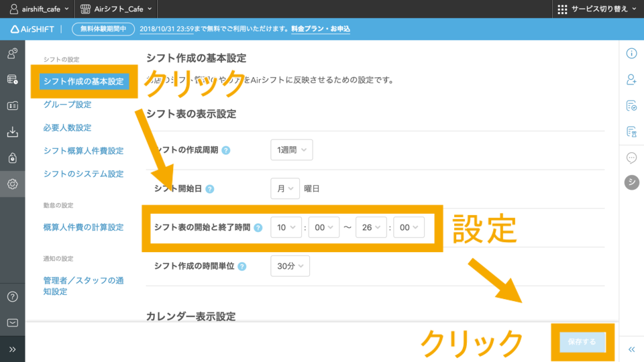Image resolution: width=644 pixels, height=362 pixels.
Task: Select シフト概算人件費設定 menu item
Action: click(x=83, y=151)
